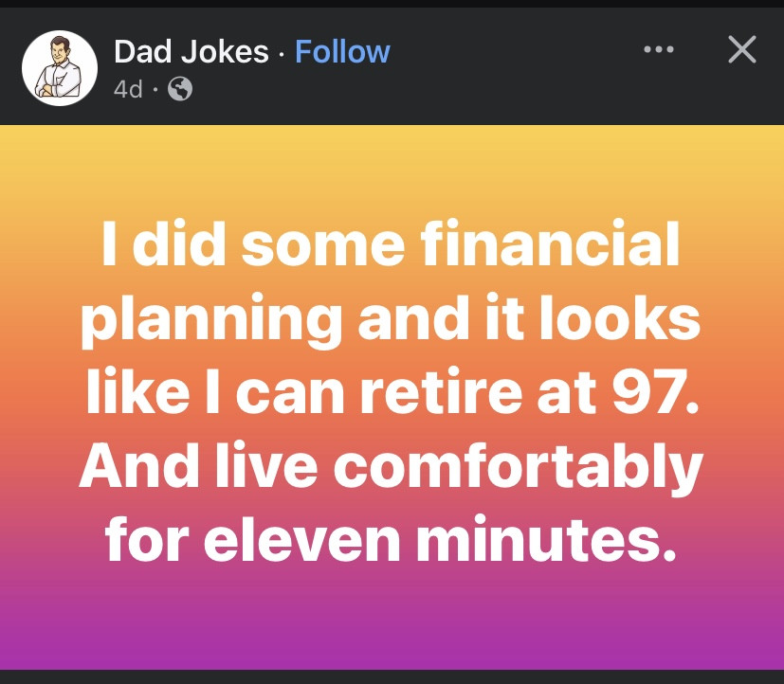Click the "for eleven minutes." line

tap(391, 539)
